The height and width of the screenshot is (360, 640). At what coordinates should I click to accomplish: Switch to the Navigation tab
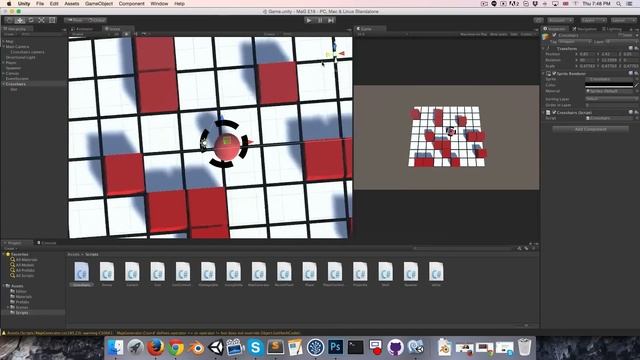pos(585,29)
